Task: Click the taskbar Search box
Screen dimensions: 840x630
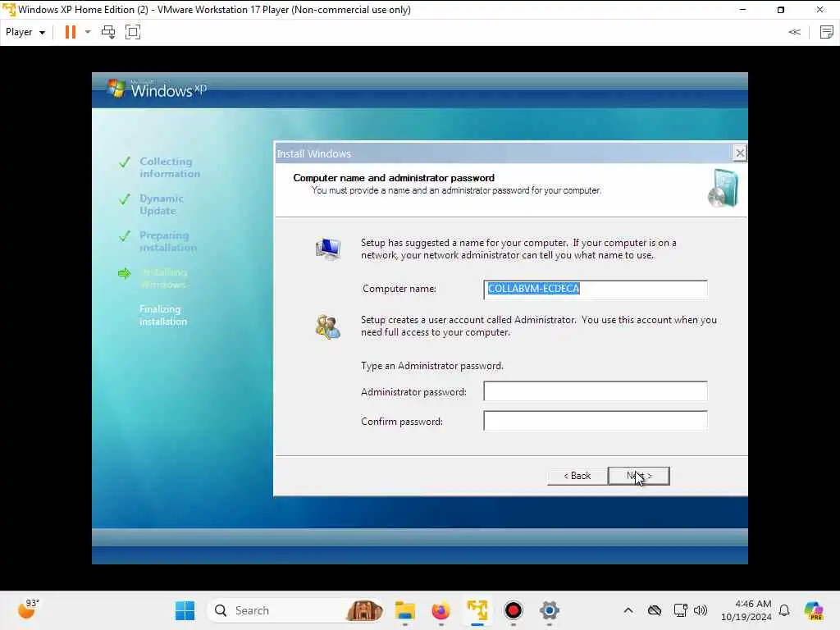Action: pos(295,610)
